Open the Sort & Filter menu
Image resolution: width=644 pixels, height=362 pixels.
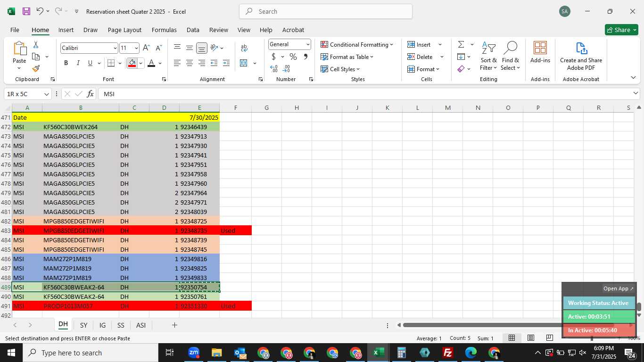488,57
